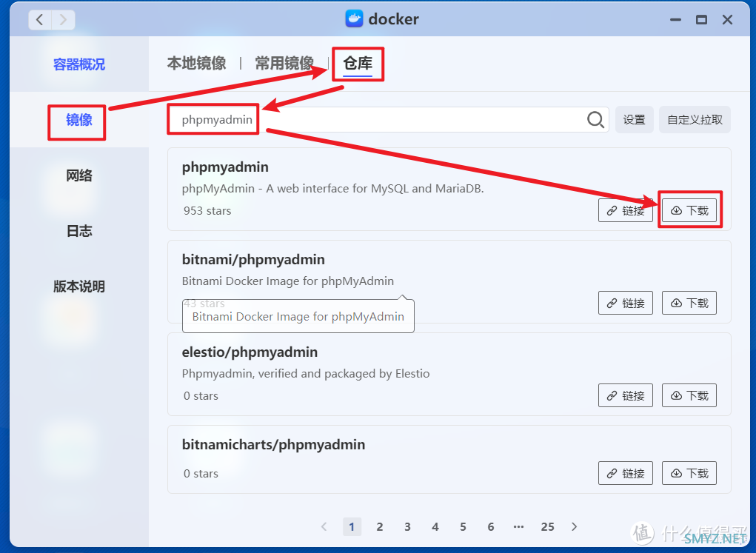Image resolution: width=756 pixels, height=553 pixels.
Task: Click the bitnamicharts/phpmyadmin title text
Action: [x=273, y=444]
